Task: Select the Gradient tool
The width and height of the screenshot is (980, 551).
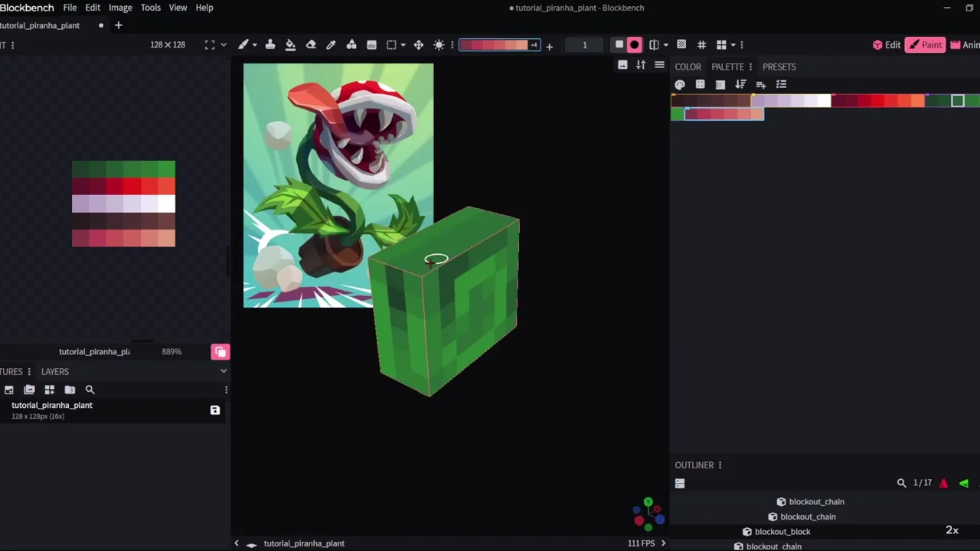Action: coord(371,44)
